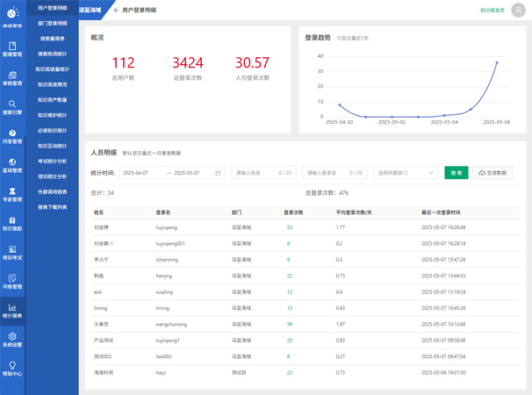Open 知识阅读量统计 report menu item
The height and width of the screenshot is (395, 532).
coord(52,69)
